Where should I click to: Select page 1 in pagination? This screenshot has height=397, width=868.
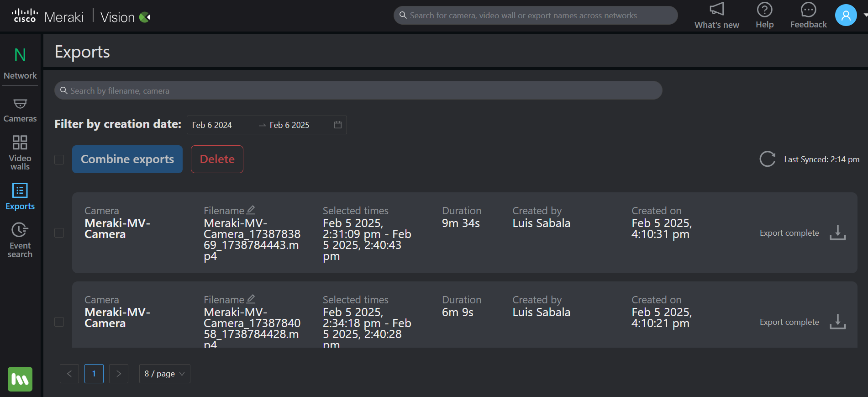(94, 374)
